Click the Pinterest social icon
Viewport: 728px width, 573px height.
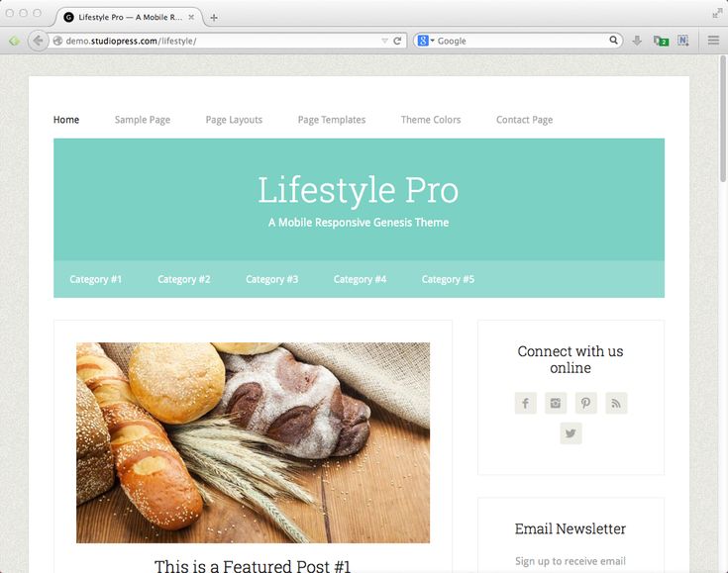[x=586, y=403]
